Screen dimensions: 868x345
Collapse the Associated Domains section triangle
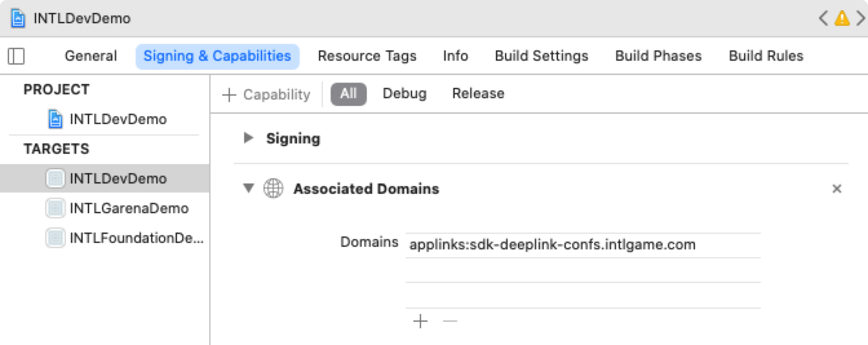(248, 189)
